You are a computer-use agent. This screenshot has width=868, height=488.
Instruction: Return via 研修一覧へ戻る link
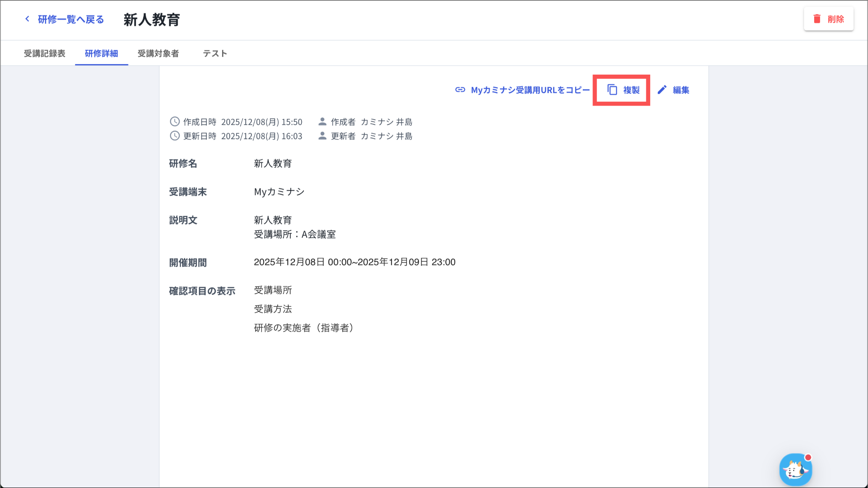tap(71, 20)
